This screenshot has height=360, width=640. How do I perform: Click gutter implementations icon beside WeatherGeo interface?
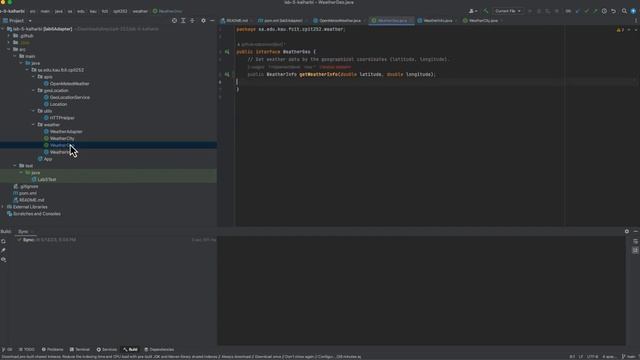[227, 52]
